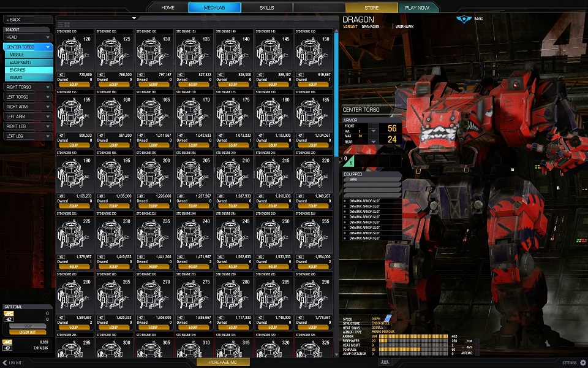588x368 pixels.
Task: Equip the STD Engine 135
Action: 193,85
